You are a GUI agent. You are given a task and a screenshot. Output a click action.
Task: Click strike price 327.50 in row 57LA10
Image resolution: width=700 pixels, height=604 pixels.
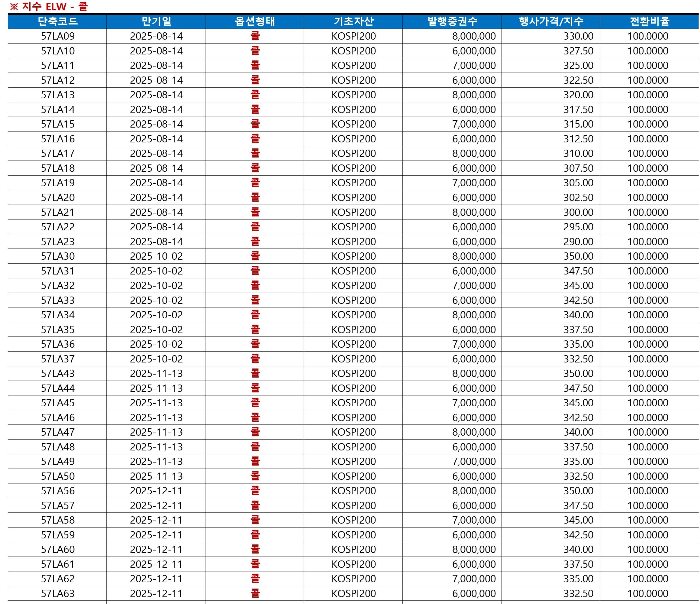pyautogui.click(x=578, y=51)
